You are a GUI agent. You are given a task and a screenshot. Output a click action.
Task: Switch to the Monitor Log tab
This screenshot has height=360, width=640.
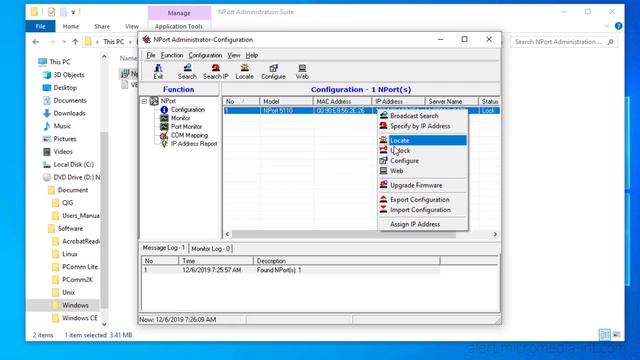click(211, 248)
